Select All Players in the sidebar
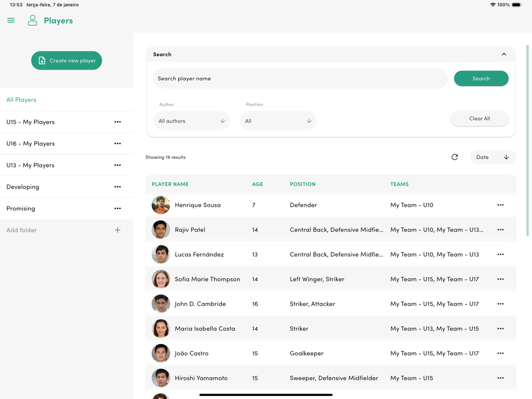 (x=21, y=99)
